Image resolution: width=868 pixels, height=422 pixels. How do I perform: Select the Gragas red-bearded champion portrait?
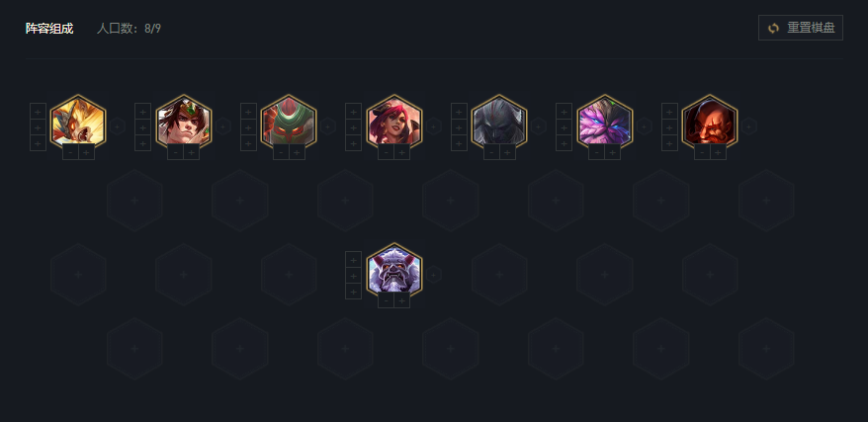click(x=710, y=123)
